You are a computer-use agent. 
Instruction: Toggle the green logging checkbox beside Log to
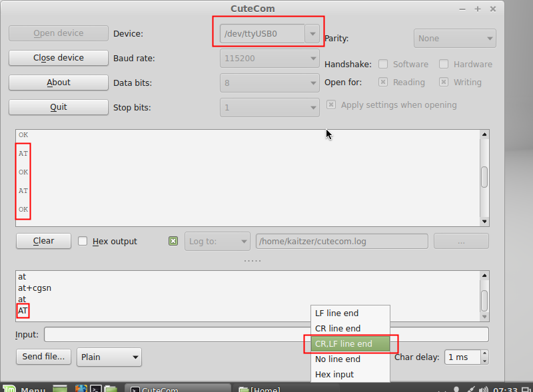click(x=173, y=241)
